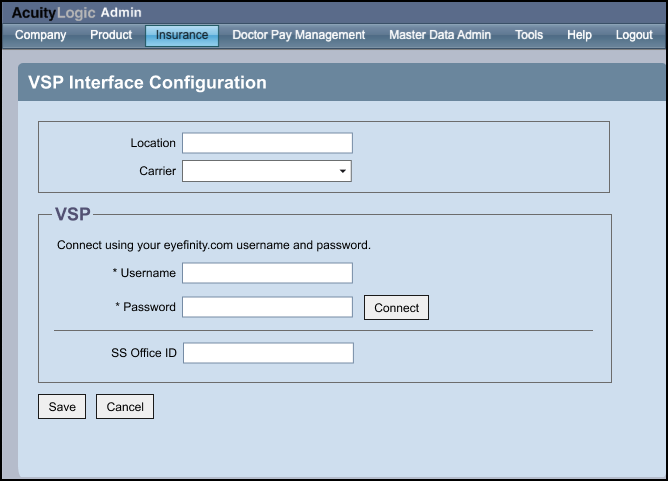Viewport: 668px width, 481px height.
Task: Focus the Username input field
Action: [267, 273]
